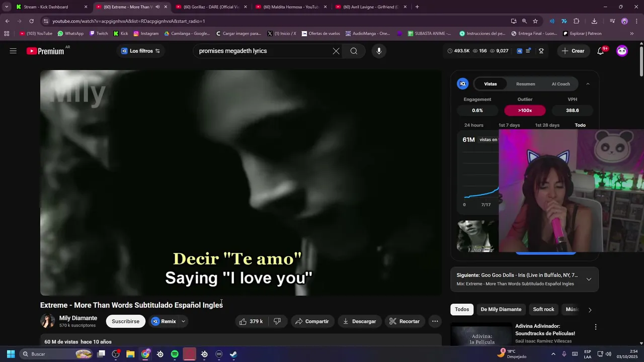Open more actions three-dot menu below video
644x362 pixels.
[x=435, y=321]
